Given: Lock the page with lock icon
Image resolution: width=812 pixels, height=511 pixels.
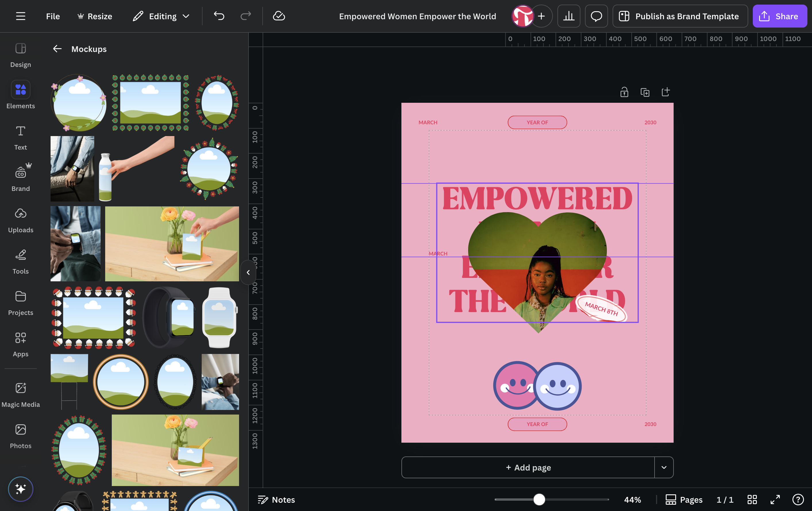Looking at the screenshot, I should click(x=624, y=92).
